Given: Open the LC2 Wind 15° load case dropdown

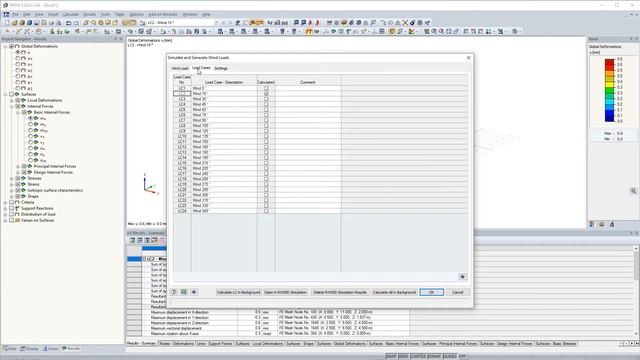Looking at the screenshot, I should tap(216, 23).
